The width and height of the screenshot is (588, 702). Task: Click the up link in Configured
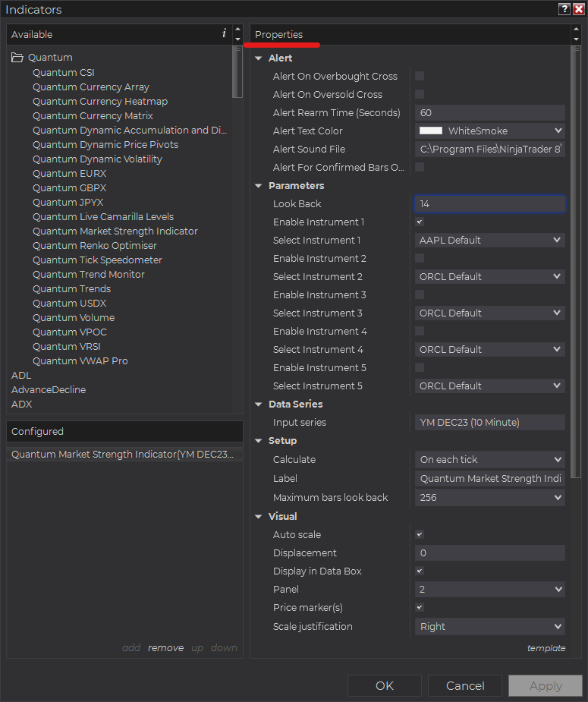(197, 648)
